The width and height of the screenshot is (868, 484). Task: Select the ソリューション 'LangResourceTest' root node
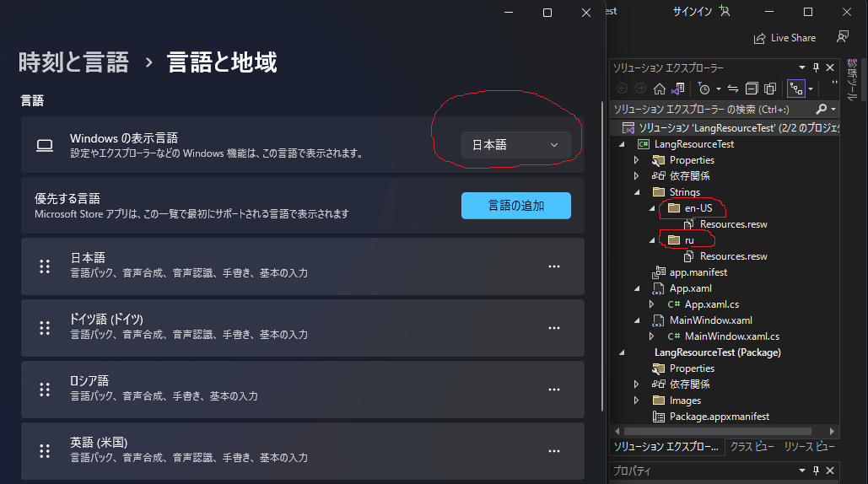point(738,128)
